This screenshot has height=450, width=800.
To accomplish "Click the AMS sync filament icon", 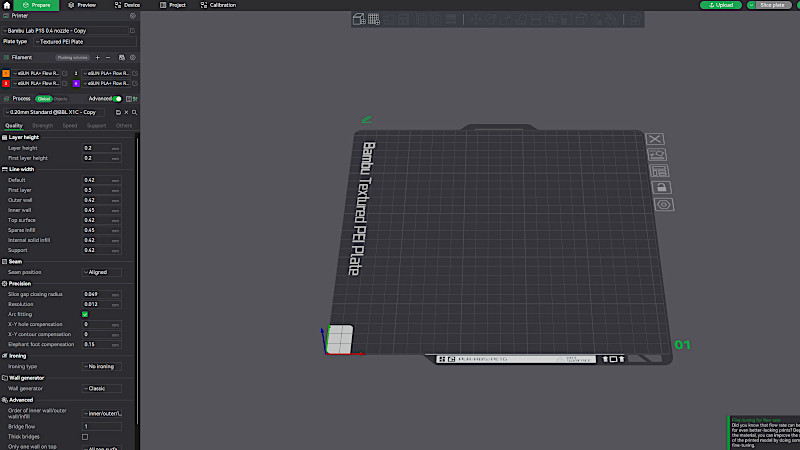I will tap(121, 58).
